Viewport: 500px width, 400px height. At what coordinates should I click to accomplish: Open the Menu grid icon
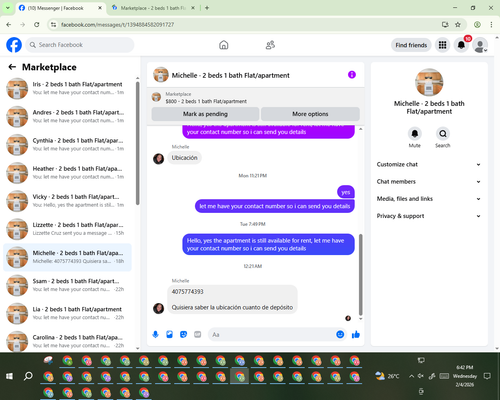[x=442, y=45]
